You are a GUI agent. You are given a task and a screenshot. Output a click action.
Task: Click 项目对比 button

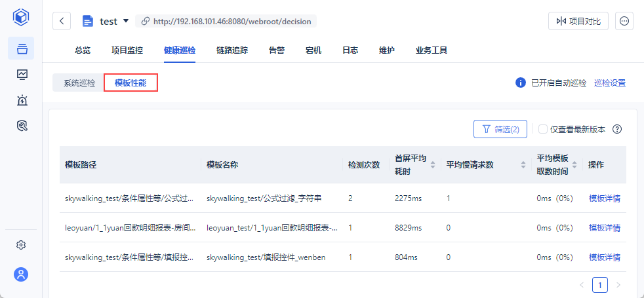tap(578, 21)
